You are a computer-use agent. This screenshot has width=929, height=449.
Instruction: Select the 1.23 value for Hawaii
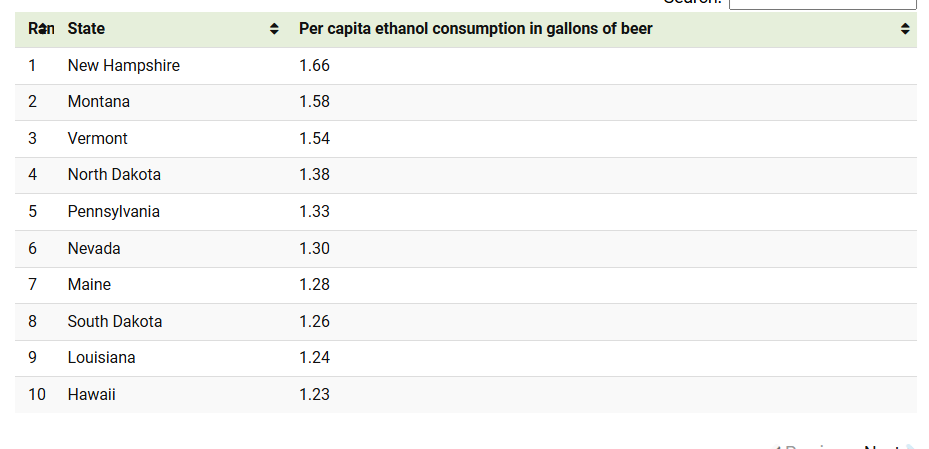tap(314, 395)
